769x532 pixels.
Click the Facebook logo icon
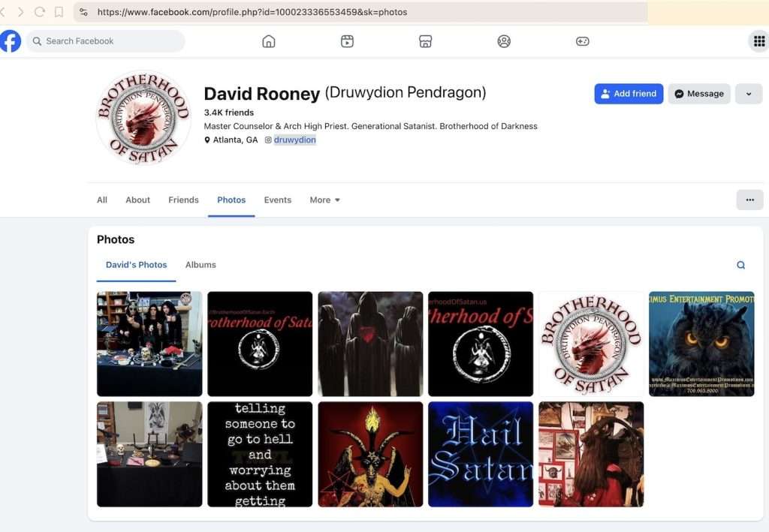pos(11,41)
